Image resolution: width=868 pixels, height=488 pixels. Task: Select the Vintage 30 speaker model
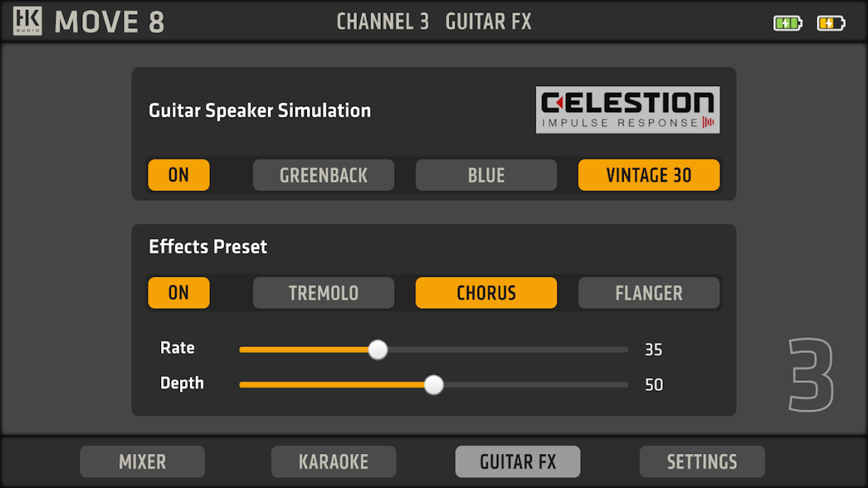[x=649, y=175]
